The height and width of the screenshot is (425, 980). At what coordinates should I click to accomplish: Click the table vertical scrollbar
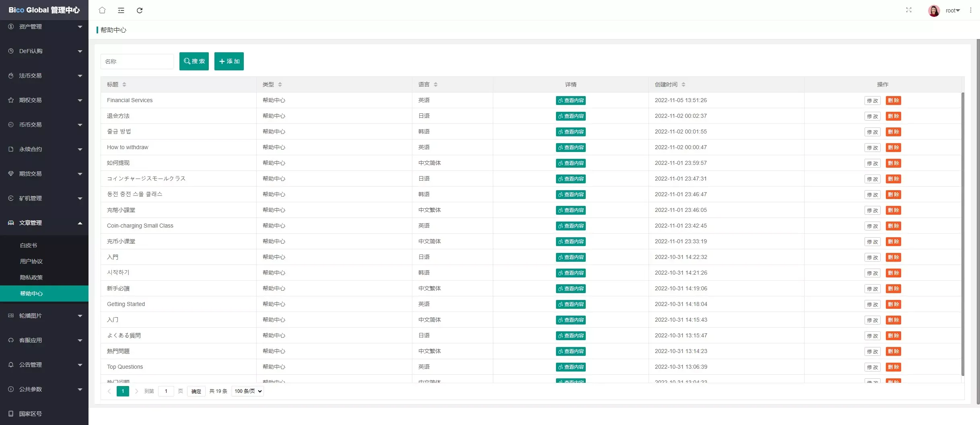coord(963,234)
